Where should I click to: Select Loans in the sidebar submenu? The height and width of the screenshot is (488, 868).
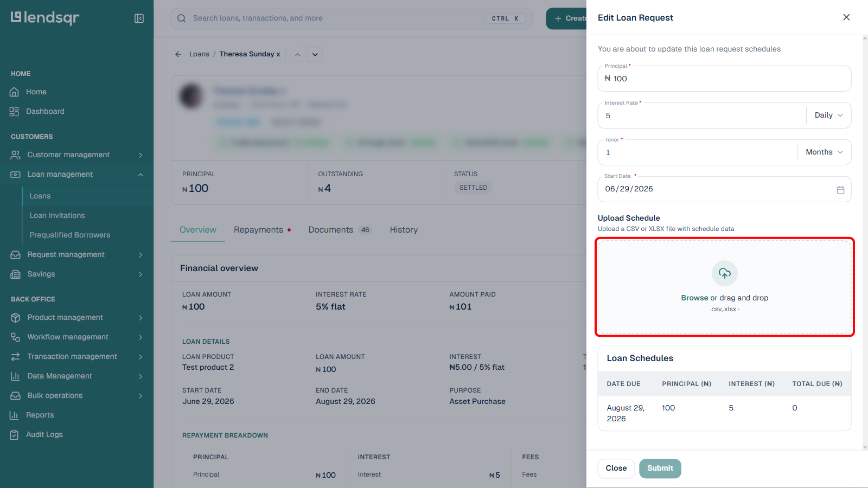coord(87,196)
